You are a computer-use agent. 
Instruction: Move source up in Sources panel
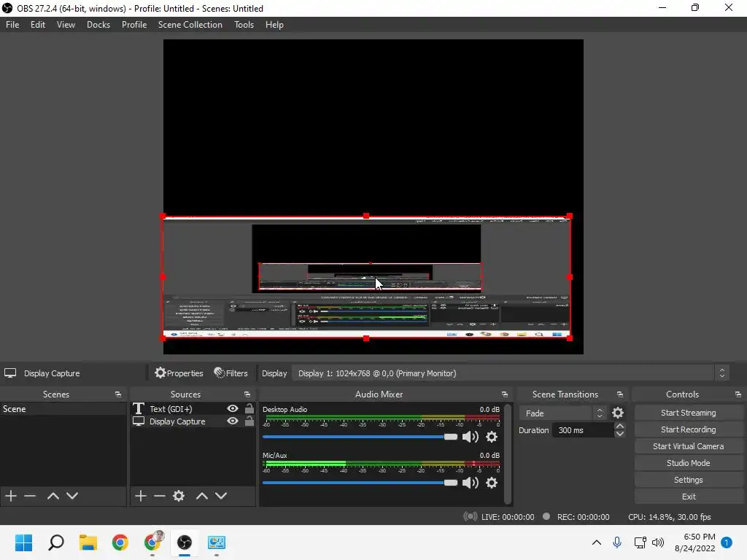click(202, 496)
